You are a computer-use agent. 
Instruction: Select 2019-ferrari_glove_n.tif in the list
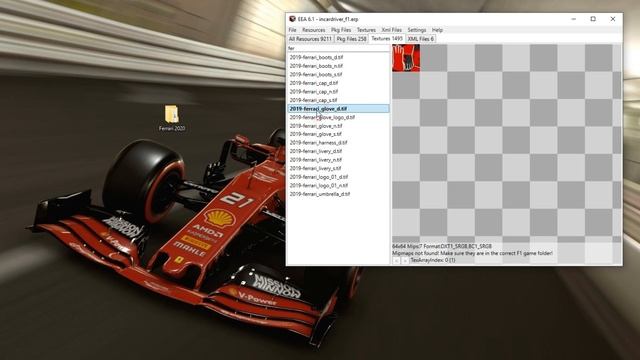point(316,126)
